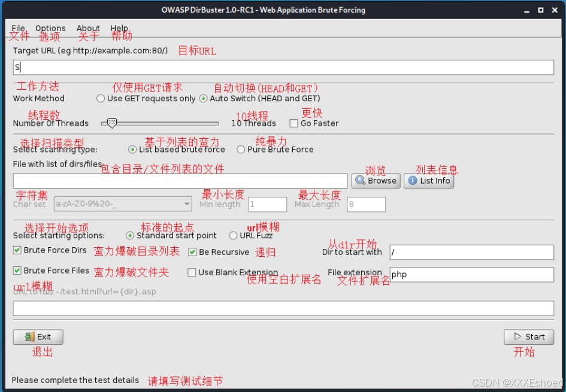Click the Exit button
The image size is (566, 392).
(38, 337)
